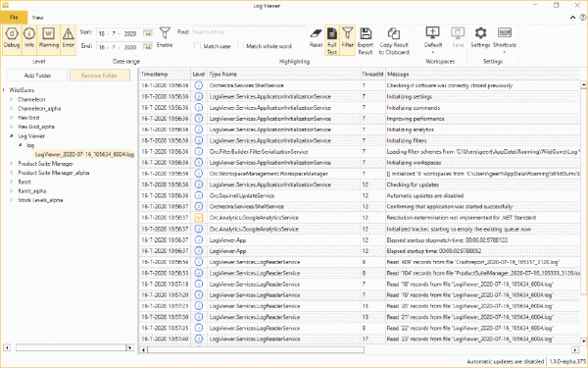Click the Remove Folder button
The image size is (588, 368).
(99, 76)
